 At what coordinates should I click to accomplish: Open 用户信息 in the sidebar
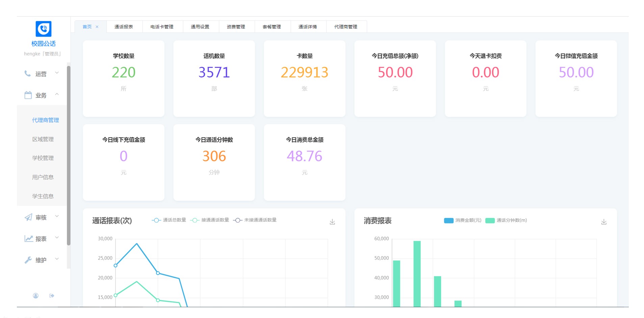(x=43, y=177)
